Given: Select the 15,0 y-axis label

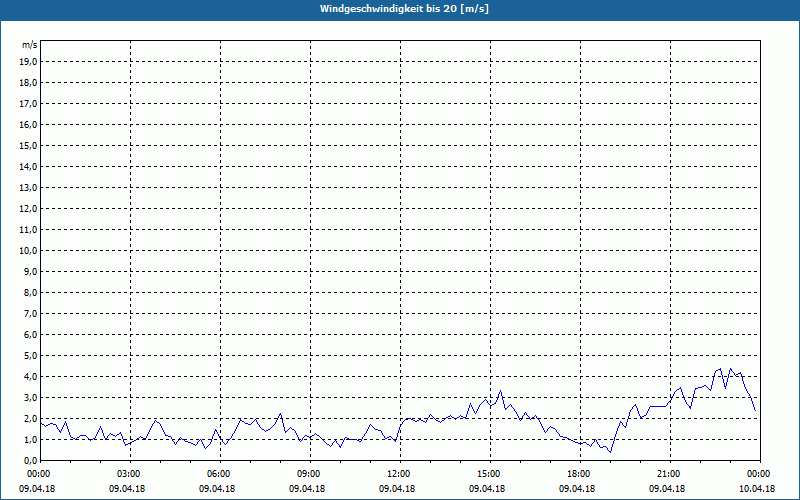Looking at the screenshot, I should pyautogui.click(x=28, y=145).
